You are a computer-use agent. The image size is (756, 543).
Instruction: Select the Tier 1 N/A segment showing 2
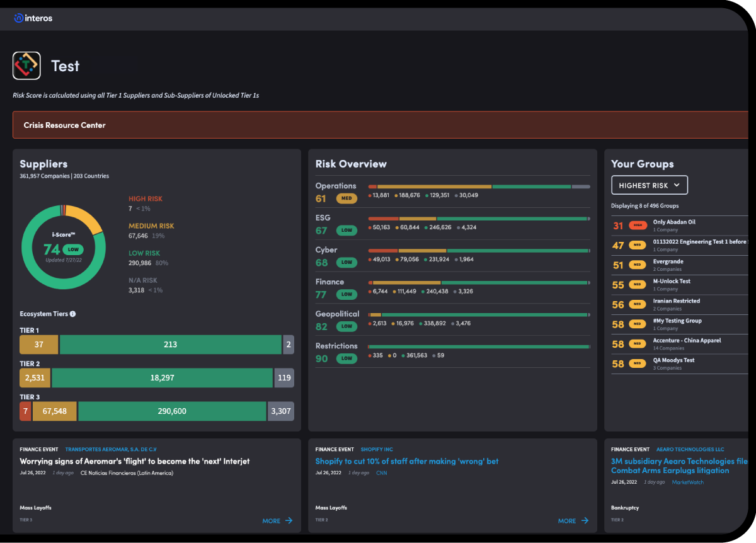pyautogui.click(x=289, y=345)
